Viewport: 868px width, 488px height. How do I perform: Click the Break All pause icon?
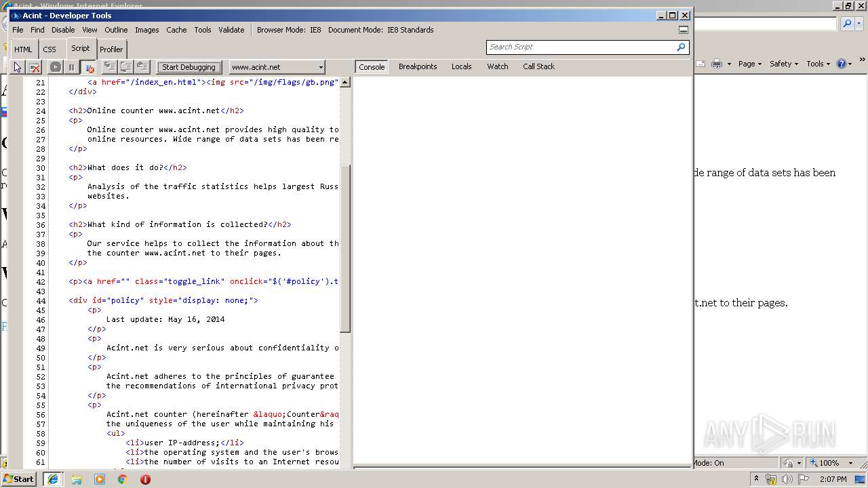coord(71,67)
